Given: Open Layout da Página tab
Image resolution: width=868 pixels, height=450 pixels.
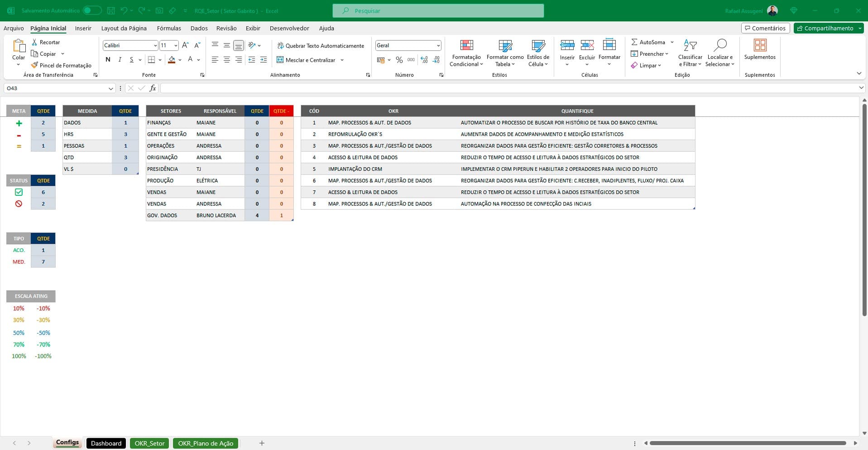Looking at the screenshot, I should click(124, 28).
